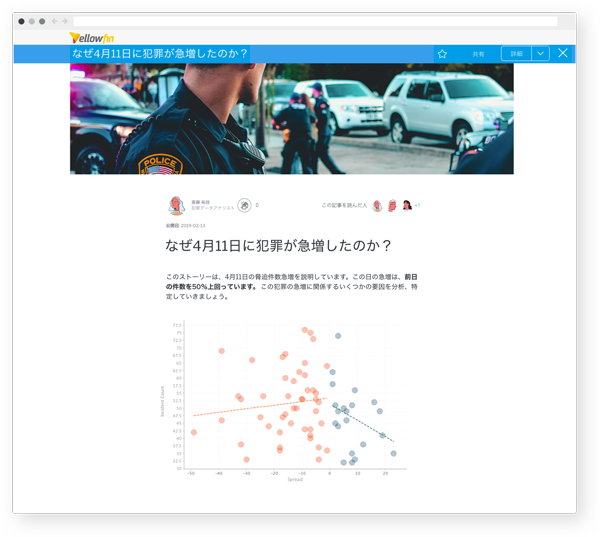Click the browser back arrow
The width and height of the screenshot is (600, 537).
click(x=55, y=21)
